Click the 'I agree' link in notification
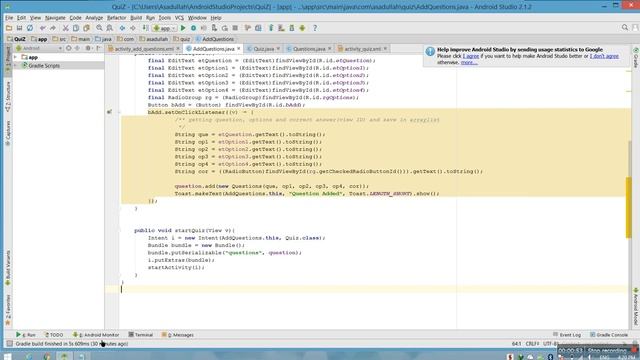 tap(471, 56)
